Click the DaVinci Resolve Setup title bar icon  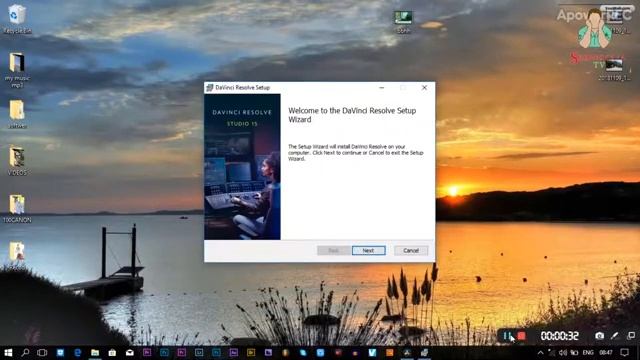pyautogui.click(x=210, y=87)
